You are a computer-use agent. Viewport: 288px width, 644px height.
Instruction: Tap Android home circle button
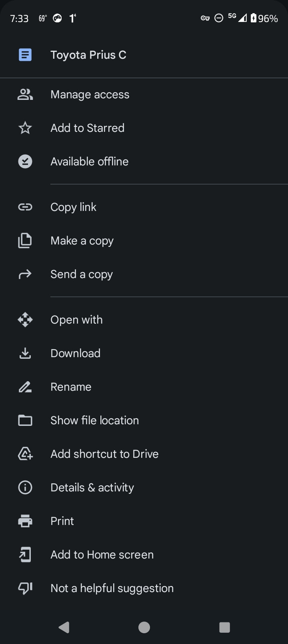(x=144, y=627)
